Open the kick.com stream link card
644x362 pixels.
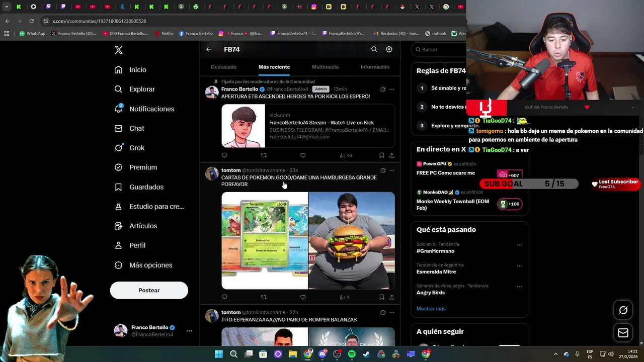308,126
